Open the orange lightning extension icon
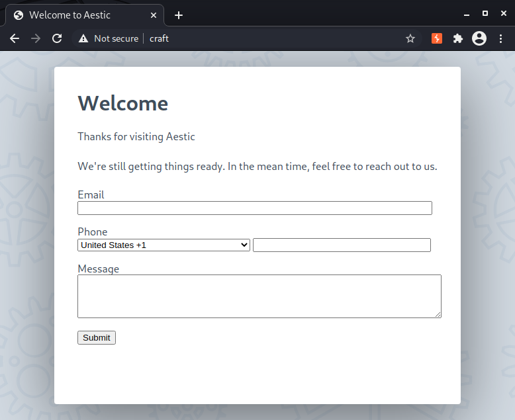The image size is (515, 420). pyautogui.click(x=436, y=39)
